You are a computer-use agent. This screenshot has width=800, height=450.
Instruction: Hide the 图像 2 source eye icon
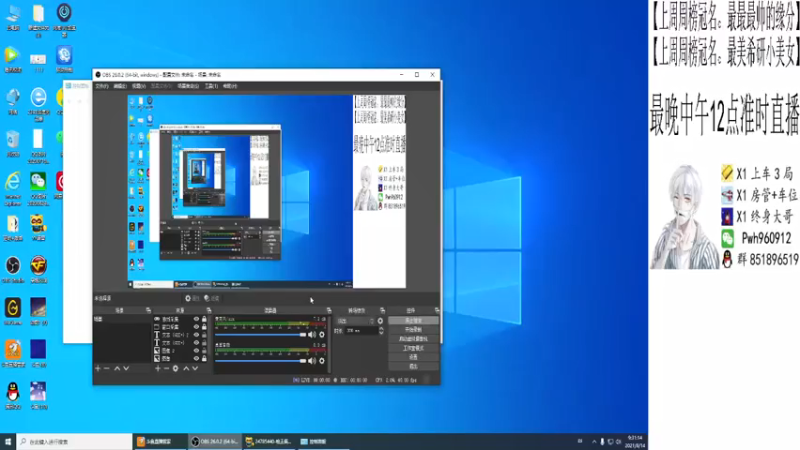(196, 351)
